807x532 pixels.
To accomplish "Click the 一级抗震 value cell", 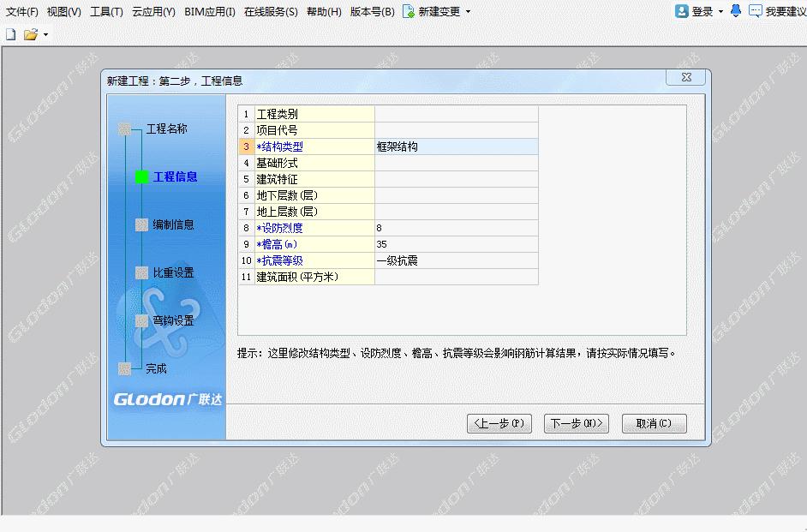I will [457, 260].
